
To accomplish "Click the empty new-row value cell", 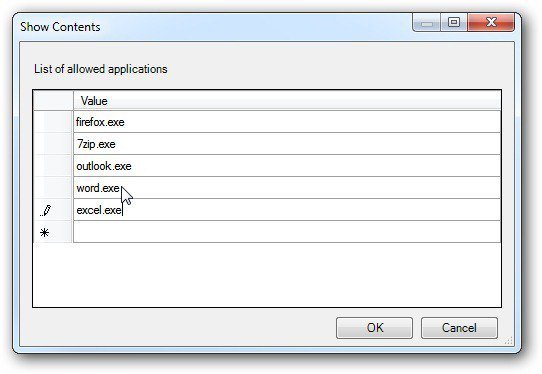I will [x=287, y=232].
